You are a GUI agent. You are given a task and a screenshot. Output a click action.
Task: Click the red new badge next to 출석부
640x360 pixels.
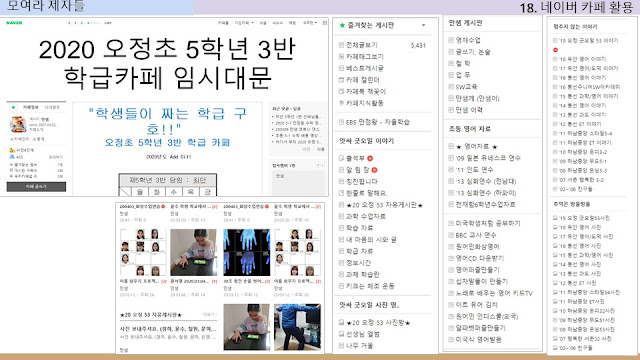tap(370, 158)
